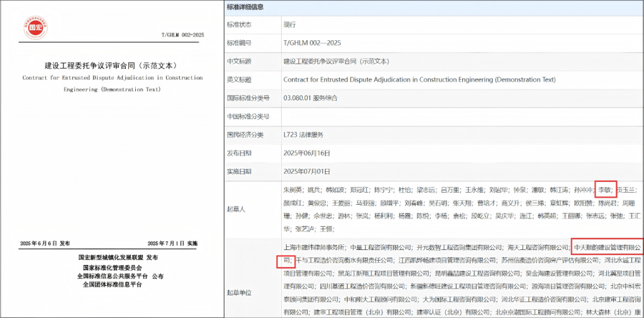Click 苏州信衡造价咨询房产评估有限公司
Image resolution: width=644 pixels, height=318 pixels.
pos(550,260)
